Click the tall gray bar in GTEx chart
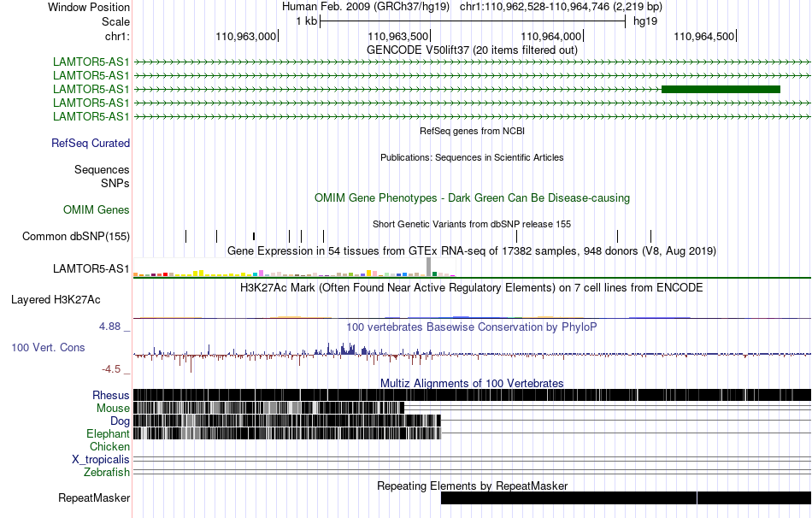This screenshot has width=812, height=518. [x=429, y=267]
